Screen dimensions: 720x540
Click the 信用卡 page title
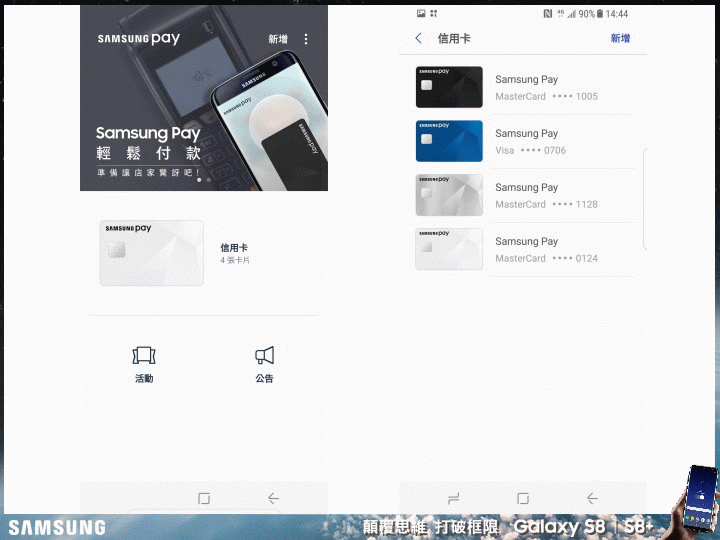tap(454, 39)
